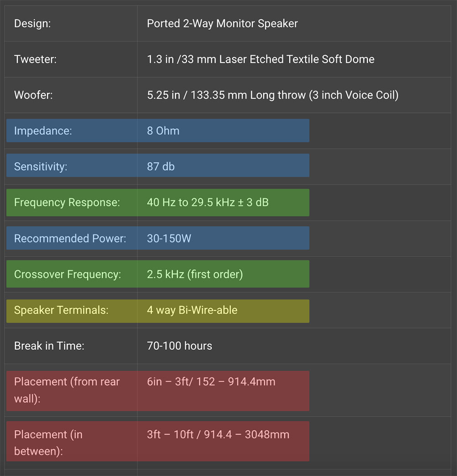This screenshot has width=457, height=476.
Task: Select '2.5 kHz (first order)' value
Action: [195, 274]
